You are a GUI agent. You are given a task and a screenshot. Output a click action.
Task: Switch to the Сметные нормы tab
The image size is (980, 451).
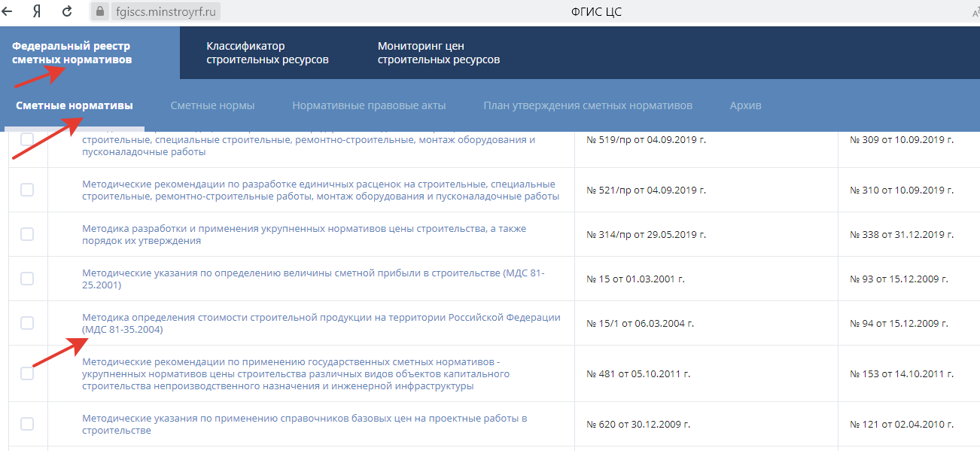212,105
